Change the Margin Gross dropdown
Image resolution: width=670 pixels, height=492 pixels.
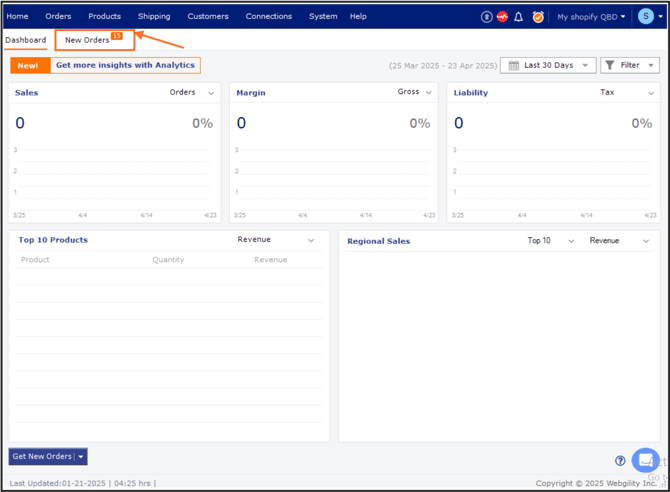tap(415, 92)
